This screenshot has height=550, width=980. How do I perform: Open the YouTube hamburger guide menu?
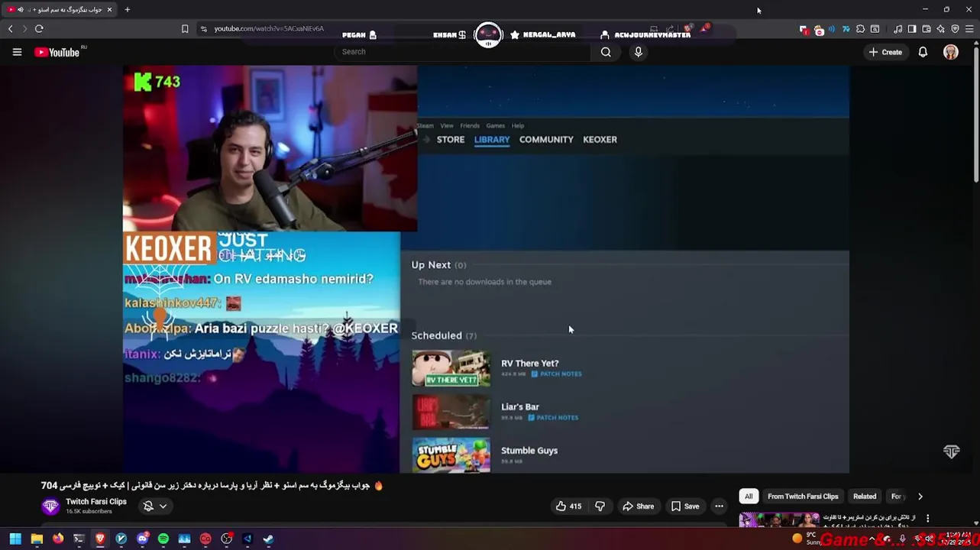point(17,52)
